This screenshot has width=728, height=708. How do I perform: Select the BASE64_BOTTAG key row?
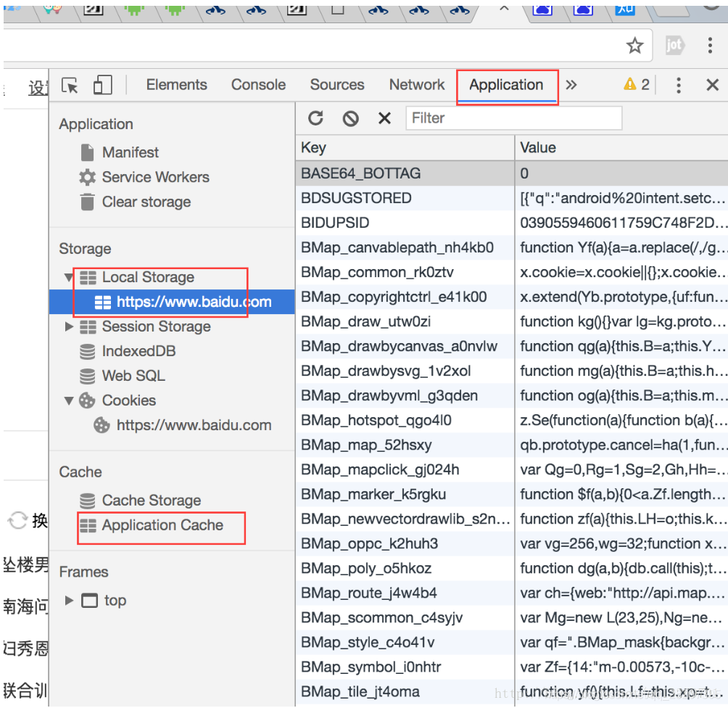[405, 173]
